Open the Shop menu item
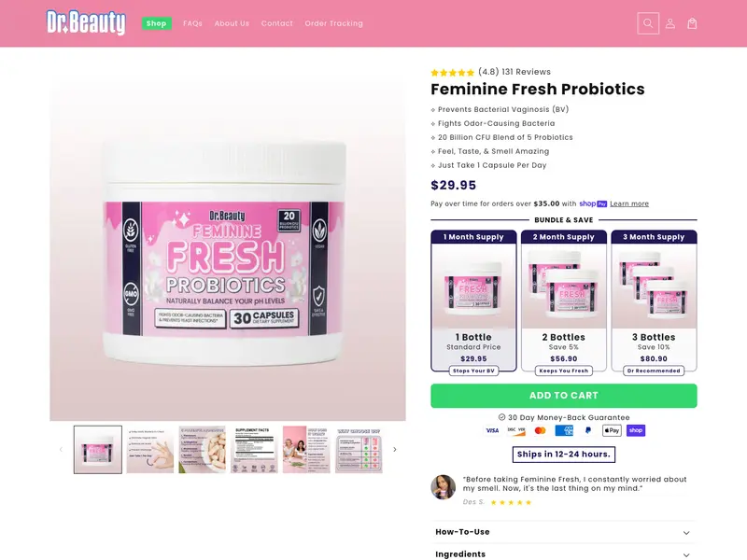 156,23
